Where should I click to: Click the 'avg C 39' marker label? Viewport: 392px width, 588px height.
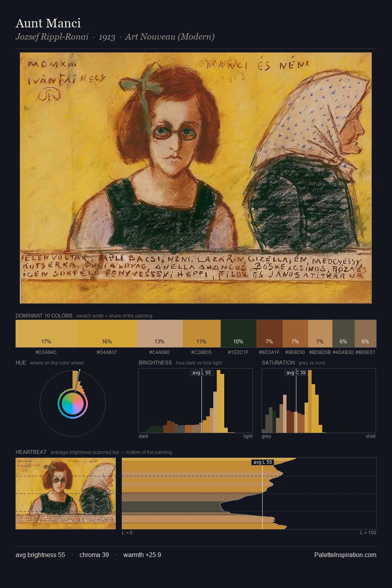296,373
